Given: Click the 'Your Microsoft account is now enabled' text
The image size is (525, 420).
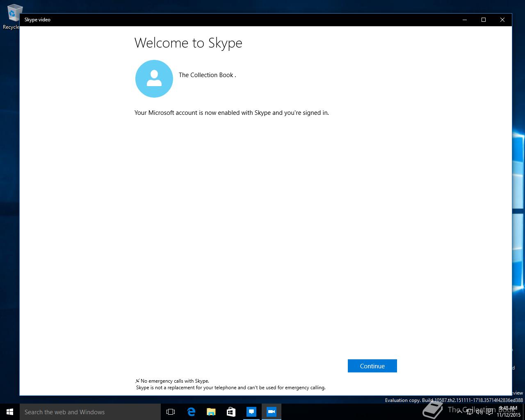Looking at the screenshot, I should click(x=232, y=113).
